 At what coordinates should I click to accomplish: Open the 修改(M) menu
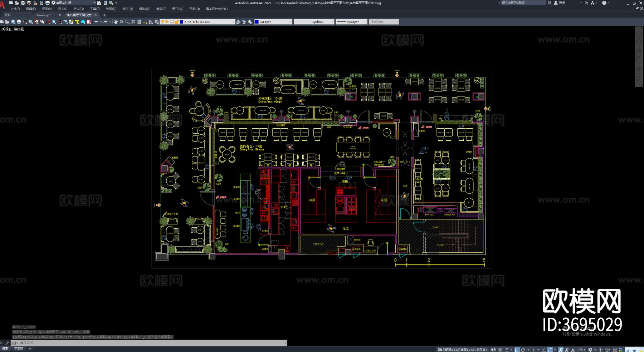[x=144, y=9]
